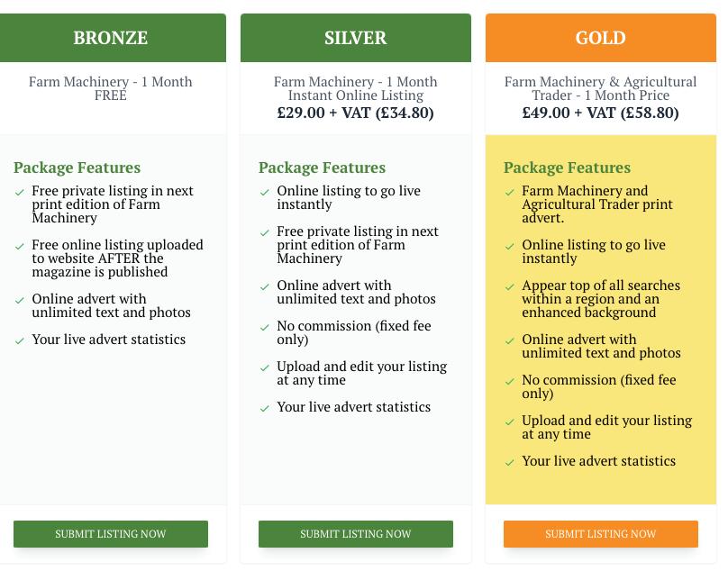Click checkmark beside listing uploaded AFTER magazine
Viewport: 728px width, 571px height.
coord(20,246)
